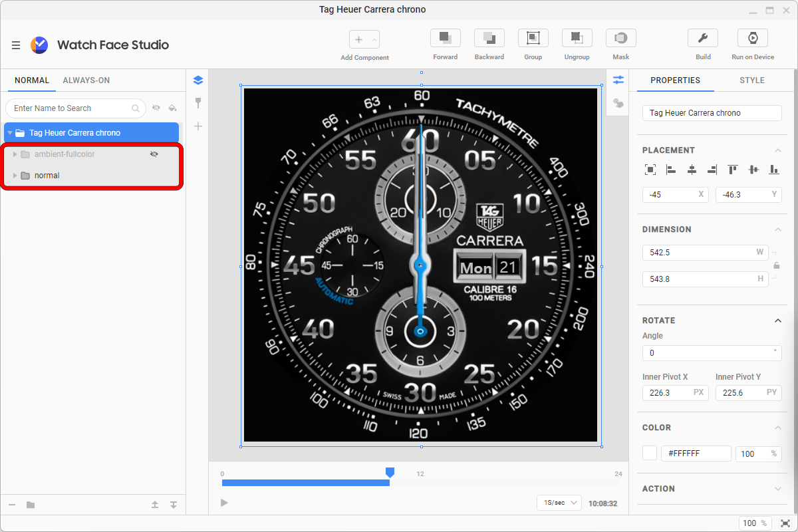
Task: Group the selected layers
Action: (533, 38)
